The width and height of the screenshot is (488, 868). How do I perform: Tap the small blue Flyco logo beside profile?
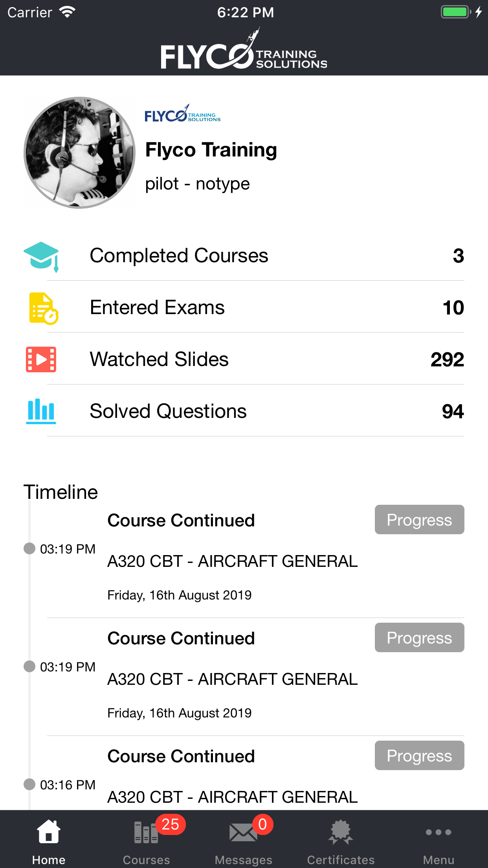[x=183, y=113]
